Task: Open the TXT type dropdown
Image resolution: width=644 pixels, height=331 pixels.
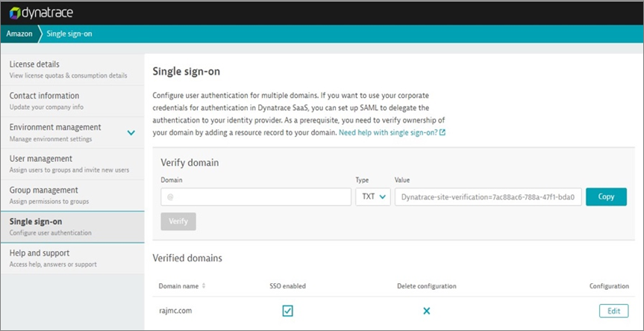Action: point(373,197)
